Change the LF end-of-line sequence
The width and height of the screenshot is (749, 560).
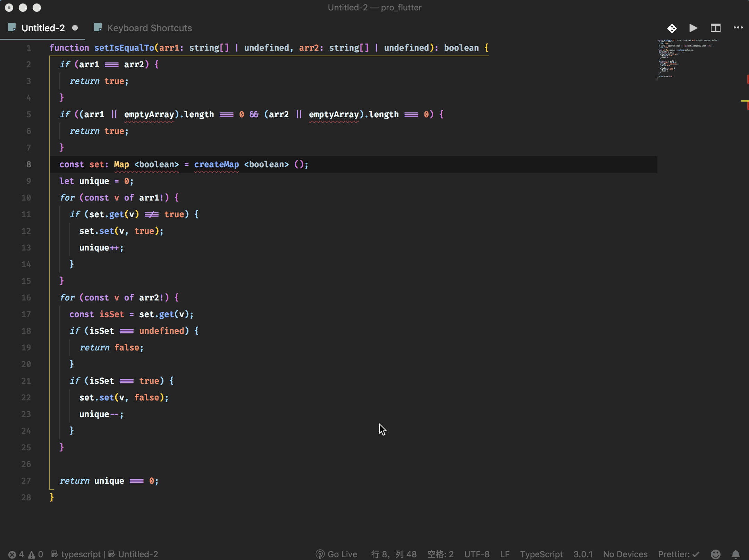pos(505,554)
